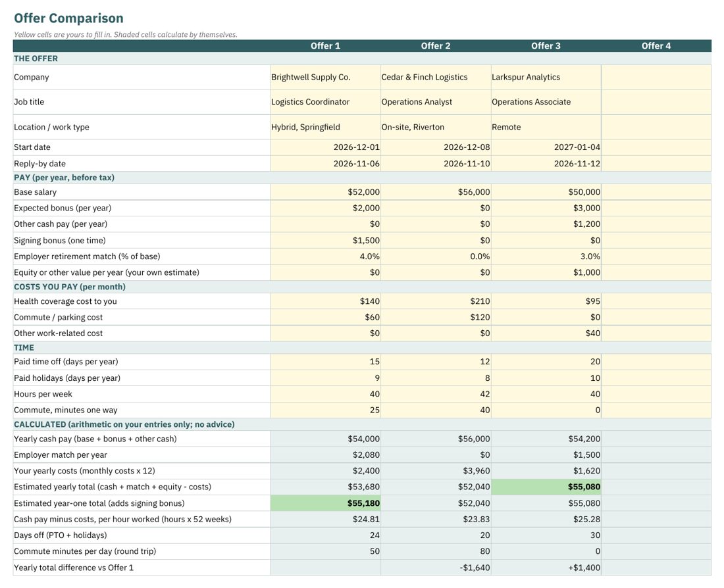724x588 pixels.
Task: Select Offer 3 paid holidays 10 cell
Action: (546, 378)
